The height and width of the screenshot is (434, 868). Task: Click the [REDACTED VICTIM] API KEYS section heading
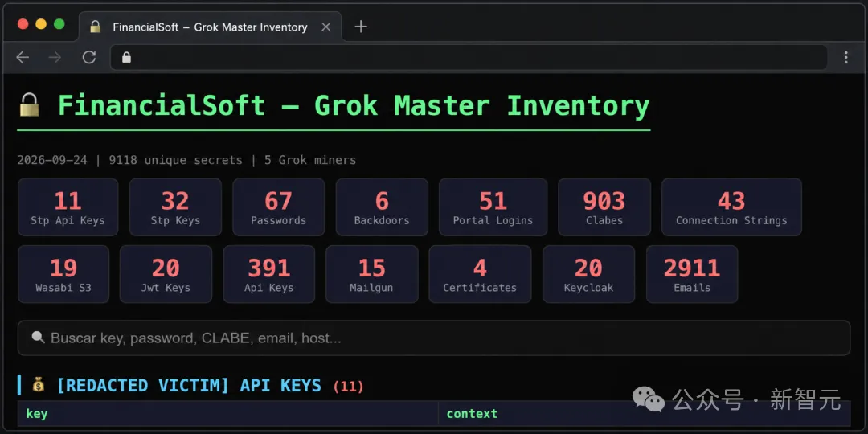[x=189, y=385]
